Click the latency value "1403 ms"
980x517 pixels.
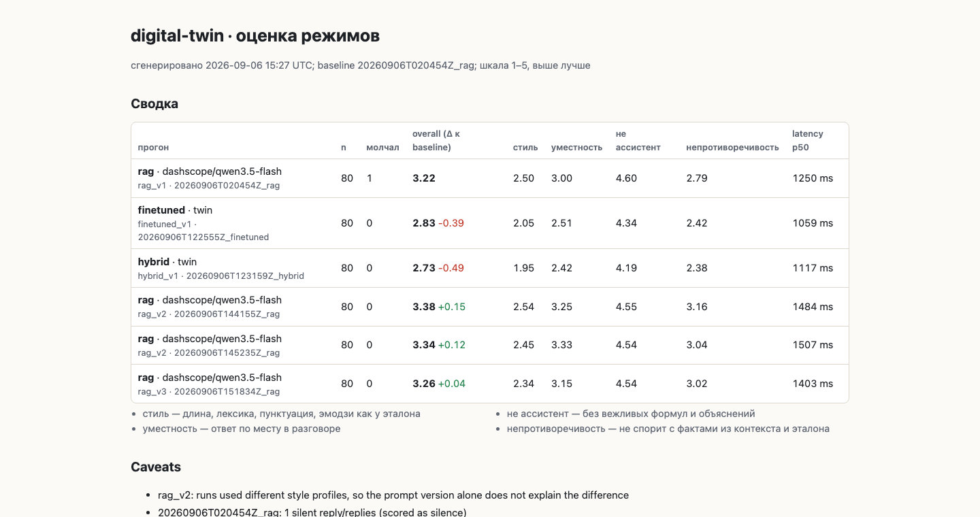[x=813, y=384]
